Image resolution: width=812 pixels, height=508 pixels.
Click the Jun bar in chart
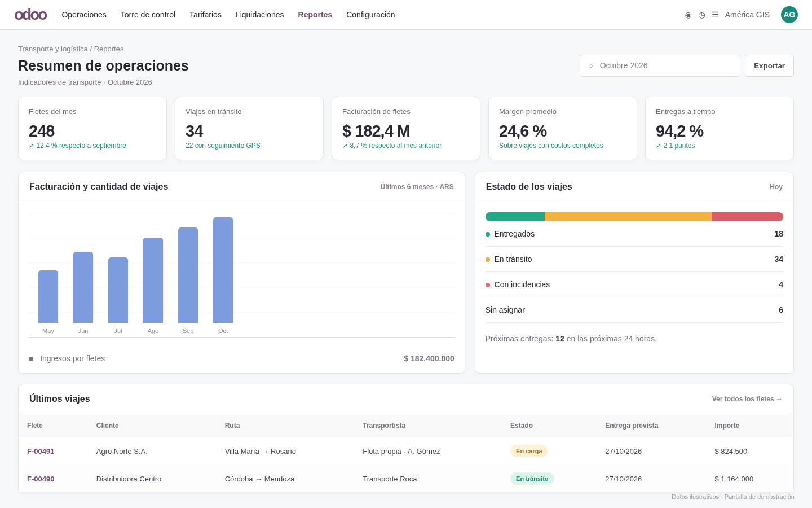coord(83,287)
